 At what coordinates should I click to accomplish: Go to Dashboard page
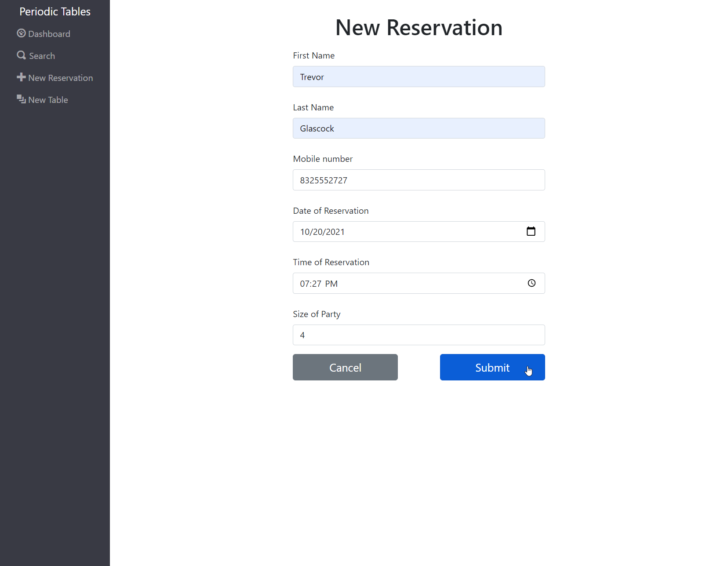click(x=44, y=34)
